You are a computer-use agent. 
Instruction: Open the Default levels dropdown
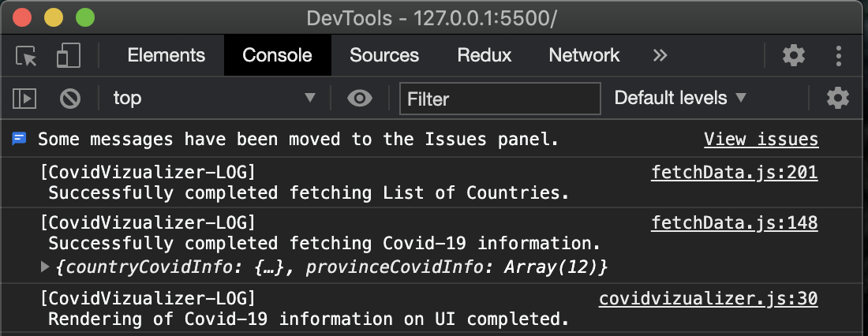point(680,99)
